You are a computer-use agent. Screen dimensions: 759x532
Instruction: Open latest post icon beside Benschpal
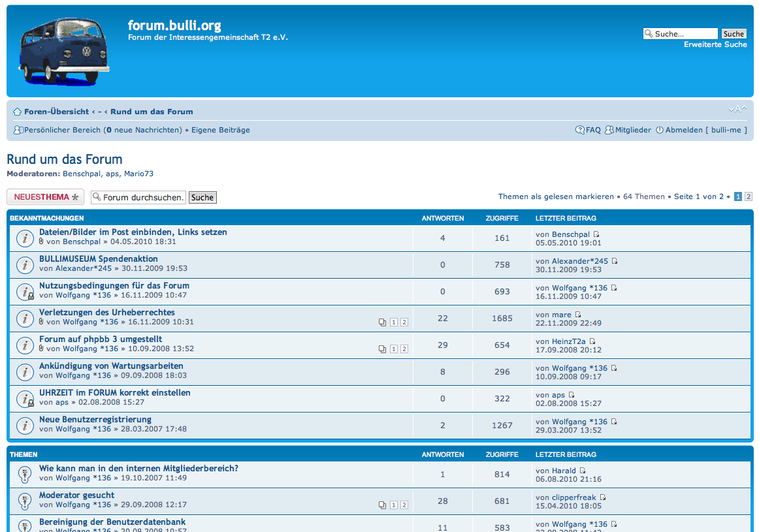coord(596,234)
